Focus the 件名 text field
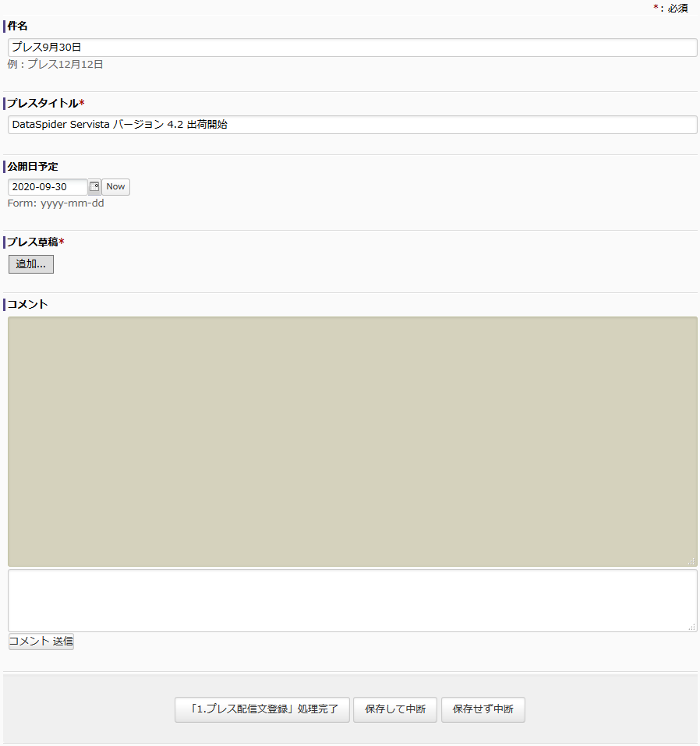The height and width of the screenshot is (746, 700). (352, 48)
